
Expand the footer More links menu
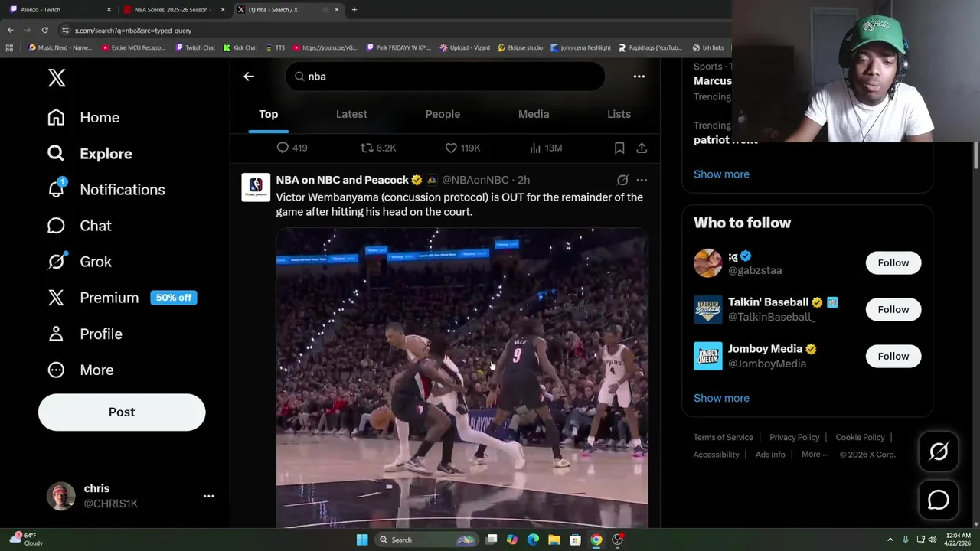(x=815, y=455)
